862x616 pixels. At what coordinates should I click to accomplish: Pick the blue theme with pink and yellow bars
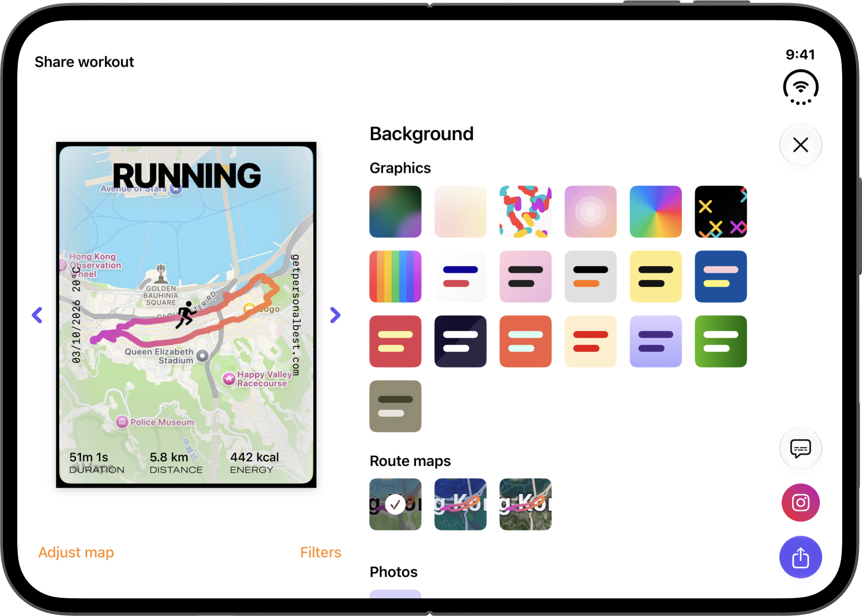tap(720, 276)
